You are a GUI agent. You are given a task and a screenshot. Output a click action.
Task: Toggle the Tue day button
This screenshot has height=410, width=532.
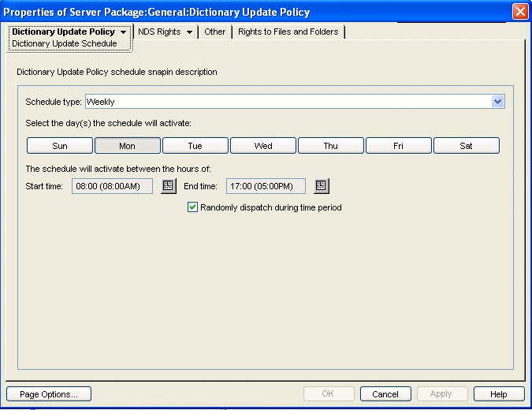pos(195,146)
